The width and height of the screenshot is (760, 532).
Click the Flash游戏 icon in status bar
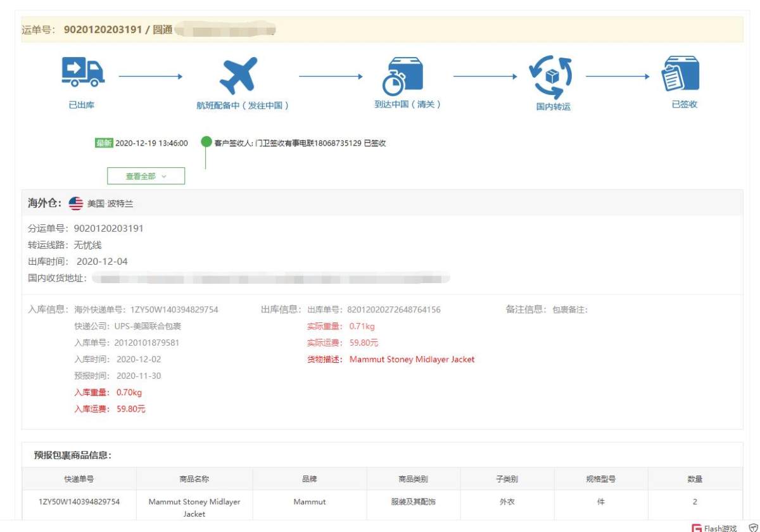(x=697, y=528)
